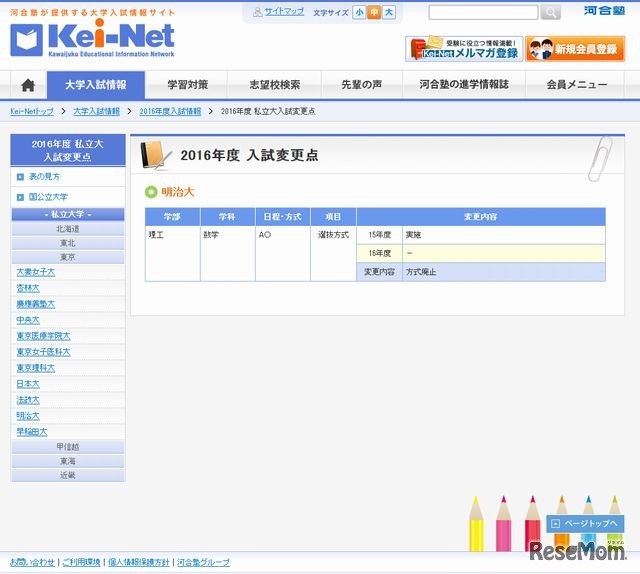Go to the home icon in navigation bar
This screenshot has width=640, height=574.
[28, 85]
